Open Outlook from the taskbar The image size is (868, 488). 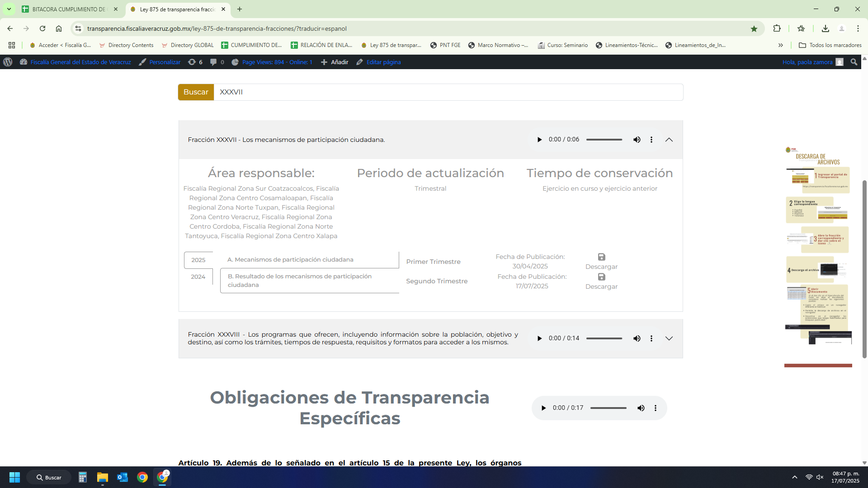(122, 477)
